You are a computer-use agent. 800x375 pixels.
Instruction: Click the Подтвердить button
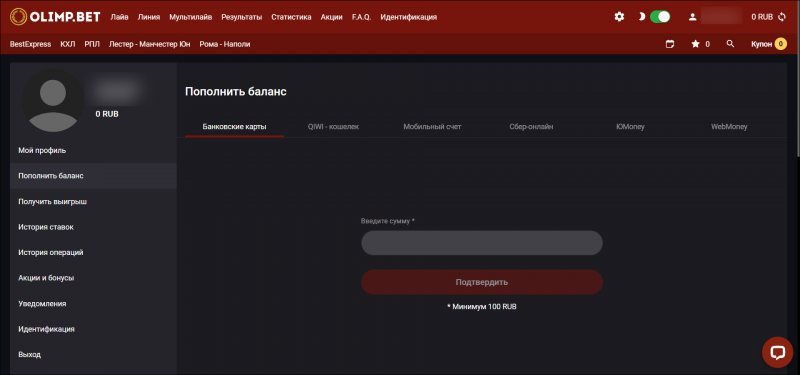(x=482, y=282)
